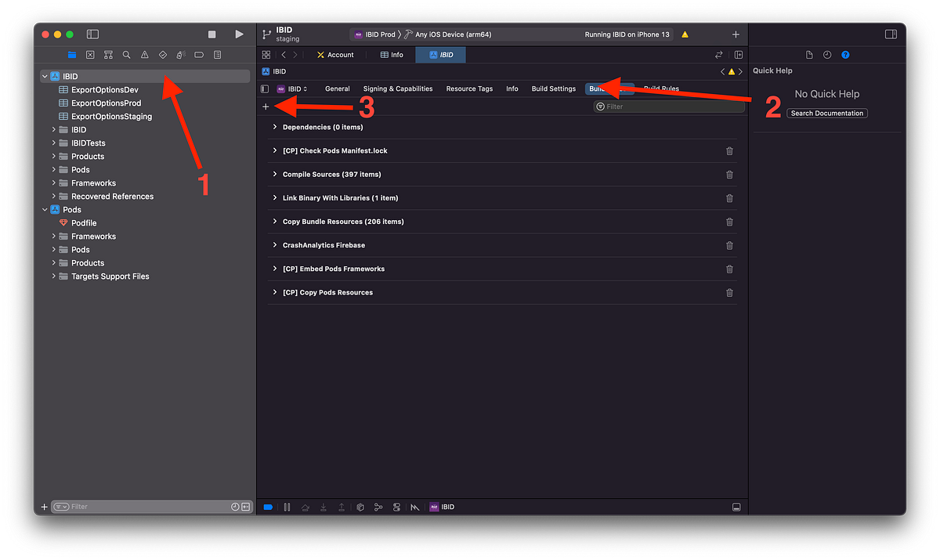The width and height of the screenshot is (940, 560).
Task: Collapse the IBID project tree root
Action: tap(45, 76)
